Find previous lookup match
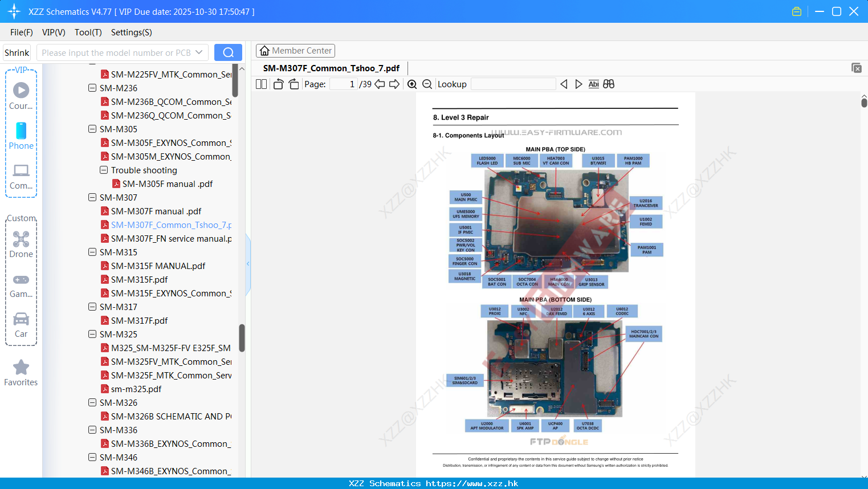The image size is (868, 489). tap(564, 84)
